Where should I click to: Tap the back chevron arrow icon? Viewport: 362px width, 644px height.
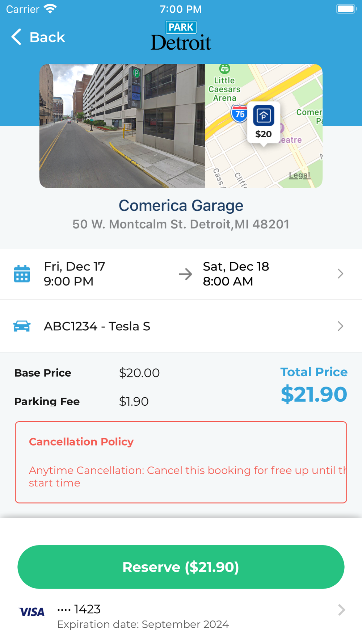pos(16,37)
